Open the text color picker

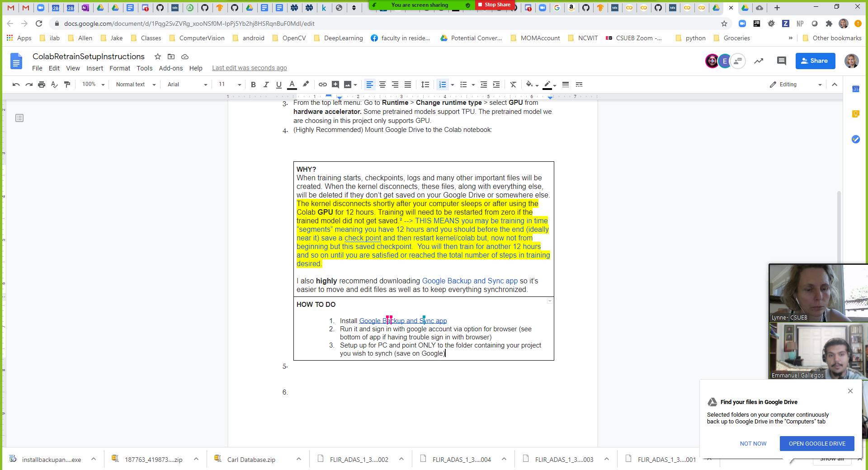pos(292,85)
